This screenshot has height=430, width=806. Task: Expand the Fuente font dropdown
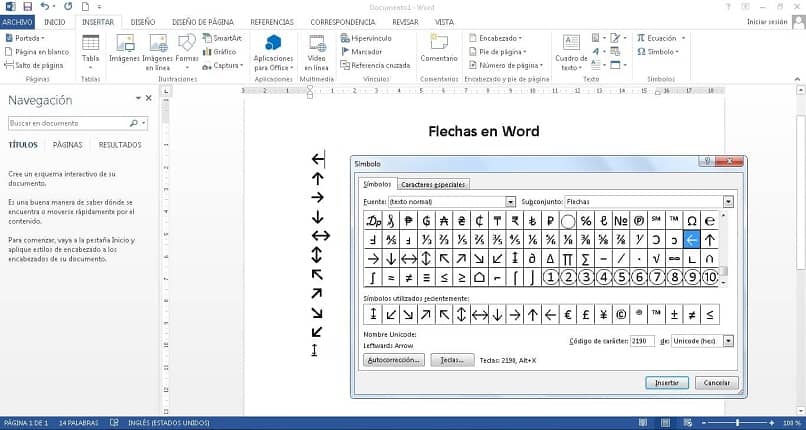pos(511,202)
